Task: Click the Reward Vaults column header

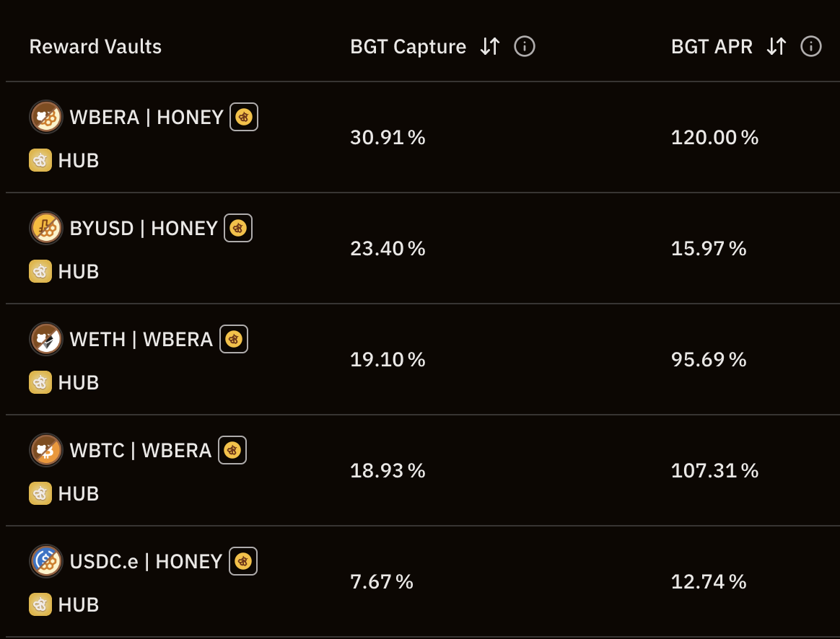Action: (x=95, y=47)
